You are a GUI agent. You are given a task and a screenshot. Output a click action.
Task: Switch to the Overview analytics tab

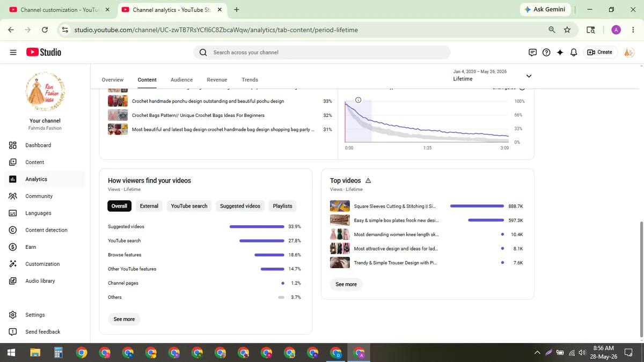(x=112, y=80)
